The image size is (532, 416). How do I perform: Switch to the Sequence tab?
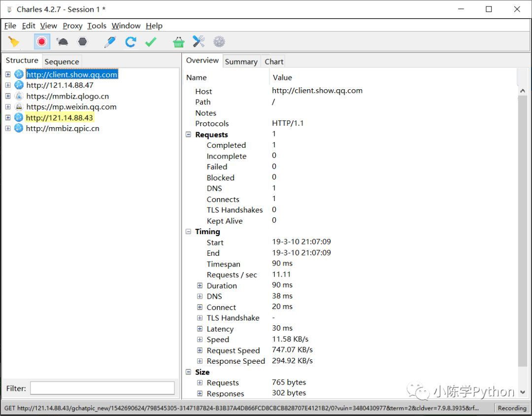click(62, 62)
